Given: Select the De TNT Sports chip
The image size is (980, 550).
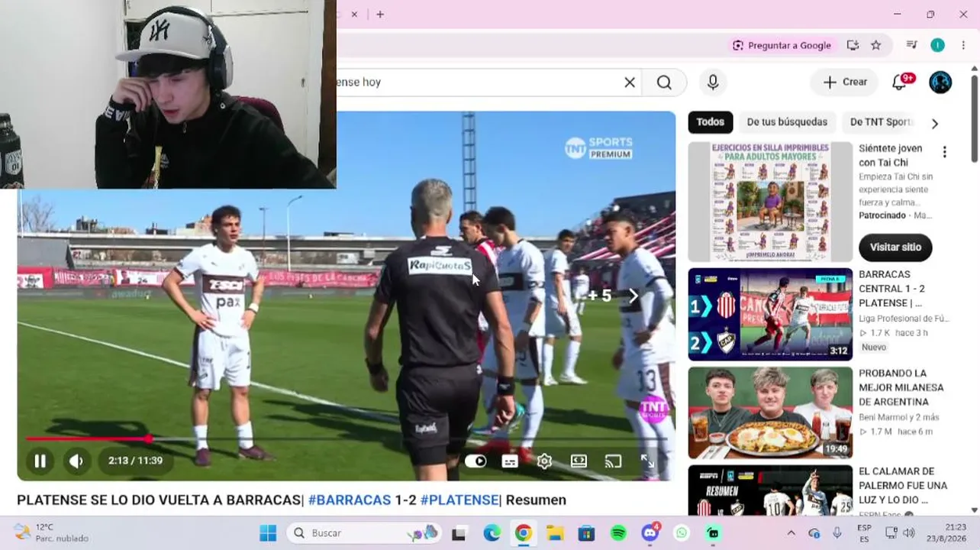Looking at the screenshot, I should pyautogui.click(x=879, y=122).
